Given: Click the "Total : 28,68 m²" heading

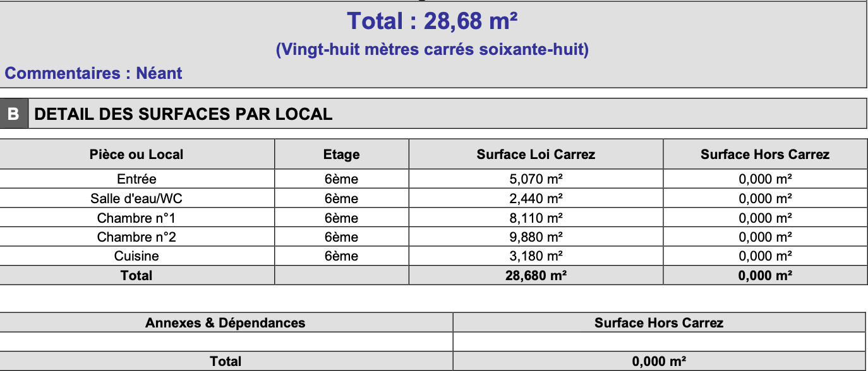Looking at the screenshot, I should [432, 21].
